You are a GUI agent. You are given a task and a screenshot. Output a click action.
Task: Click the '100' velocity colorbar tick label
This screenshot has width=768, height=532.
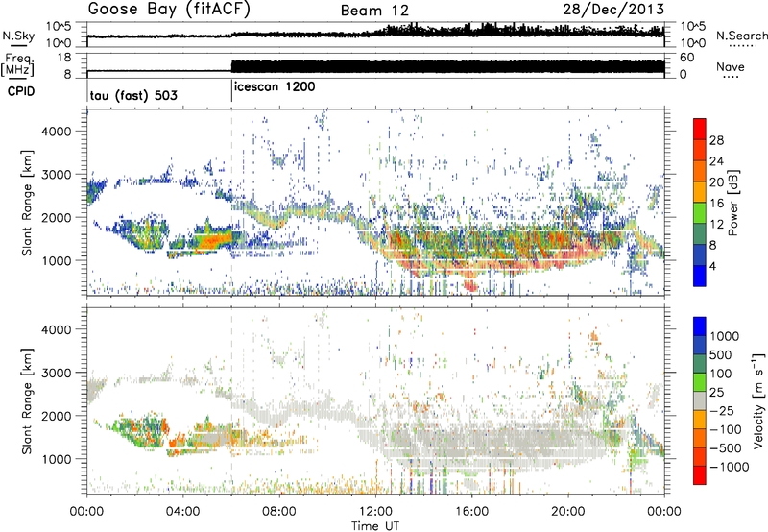721,374
